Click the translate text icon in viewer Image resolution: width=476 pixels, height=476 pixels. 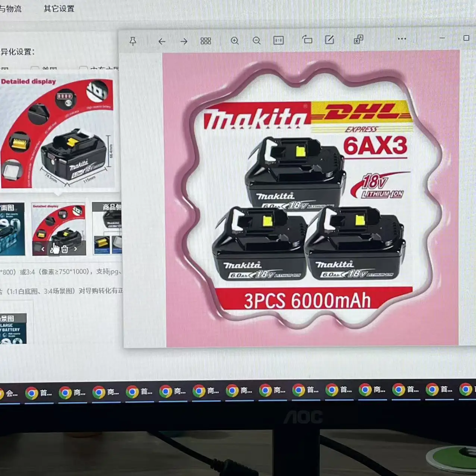[358, 39]
